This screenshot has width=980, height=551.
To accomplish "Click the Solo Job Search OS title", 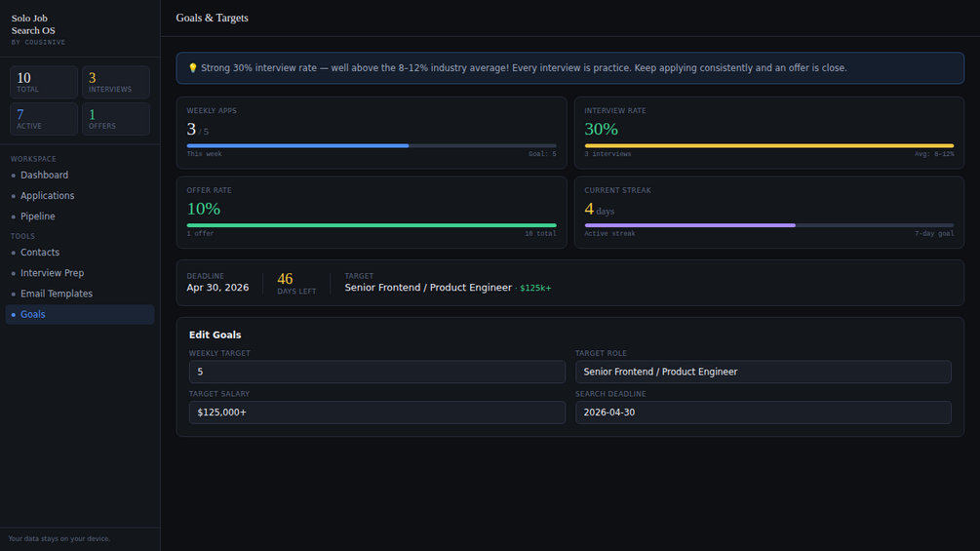I will click(33, 24).
